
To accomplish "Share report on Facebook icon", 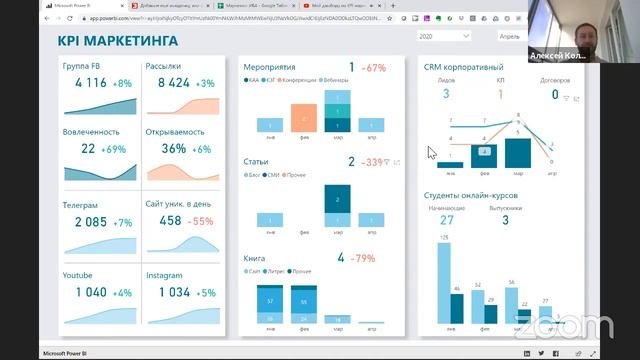I will click(x=556, y=353).
